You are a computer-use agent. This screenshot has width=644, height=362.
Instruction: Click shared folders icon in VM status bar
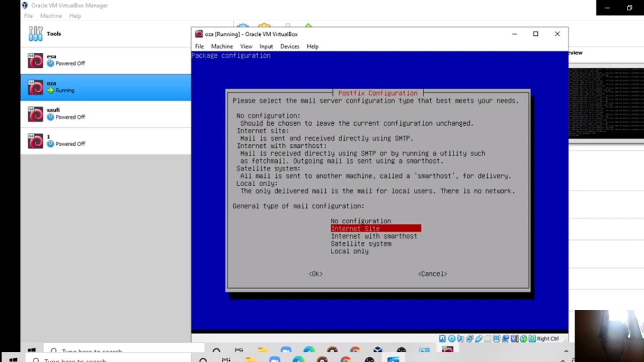(x=488, y=338)
